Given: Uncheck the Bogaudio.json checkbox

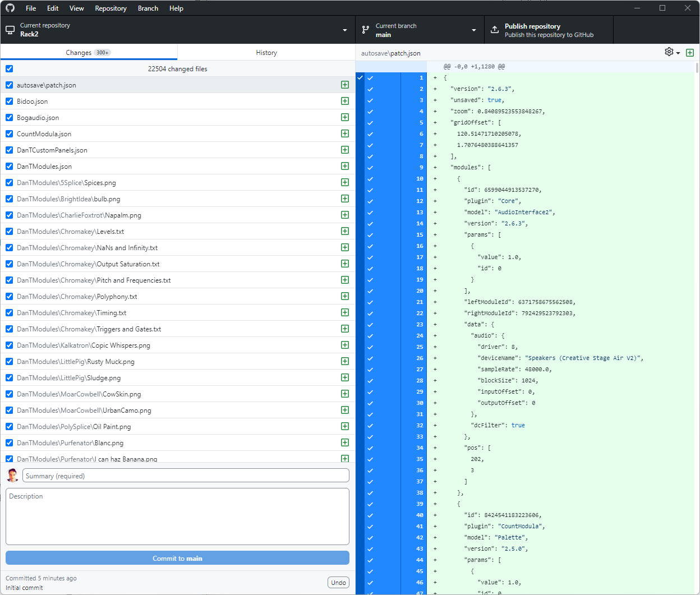Looking at the screenshot, I should (9, 118).
